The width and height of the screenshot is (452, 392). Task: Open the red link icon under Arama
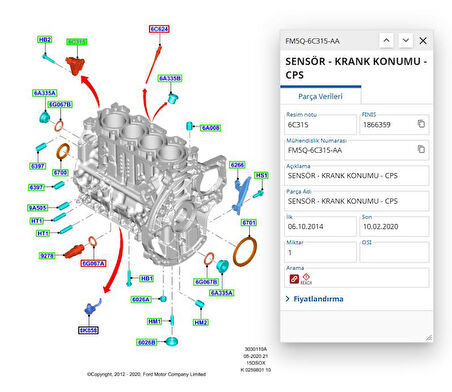tap(294, 279)
